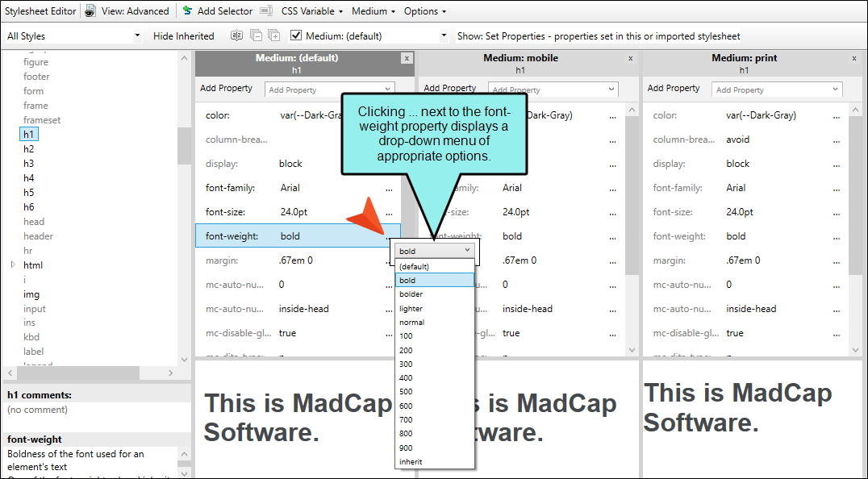The width and height of the screenshot is (868, 479).
Task: Open Add Property combo in mobile medium
Action: 553,90
